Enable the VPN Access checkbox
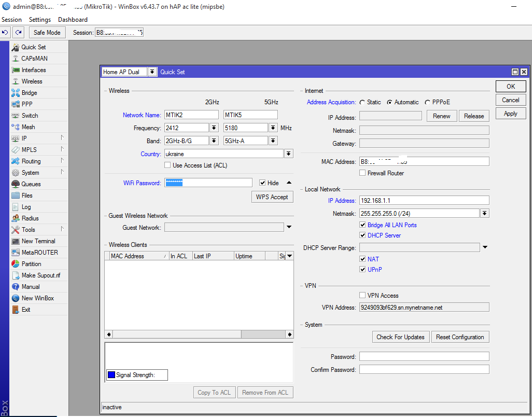The height and width of the screenshot is (417, 532). 362,295
